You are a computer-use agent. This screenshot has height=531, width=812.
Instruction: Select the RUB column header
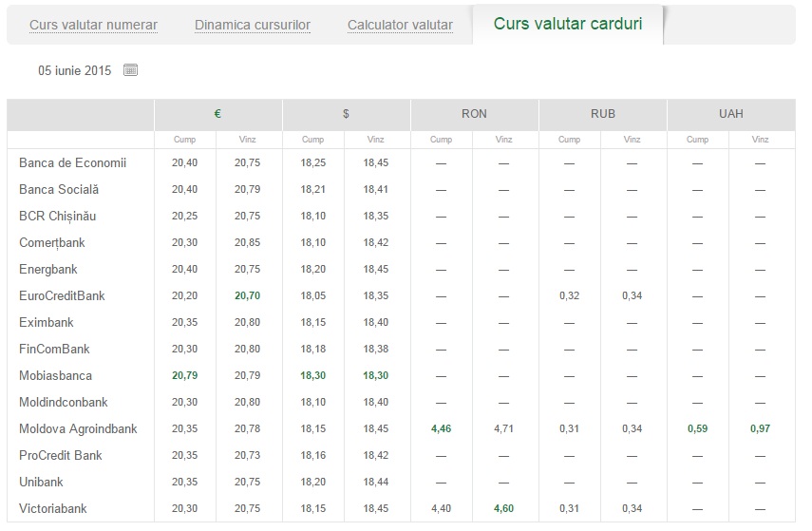603,114
